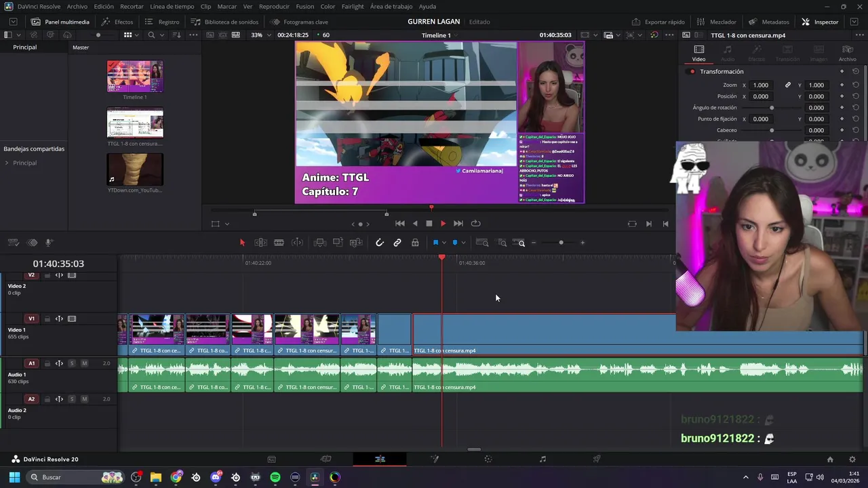This screenshot has width=868, height=488.
Task: Zoom in timeline with plus button
Action: [583, 243]
